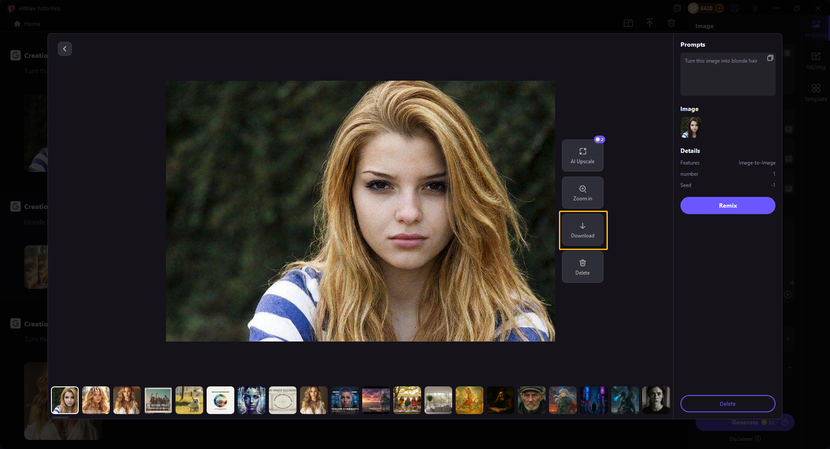The image size is (830, 449).
Task: Select the white circular logo thumbnail
Action: [220, 400]
